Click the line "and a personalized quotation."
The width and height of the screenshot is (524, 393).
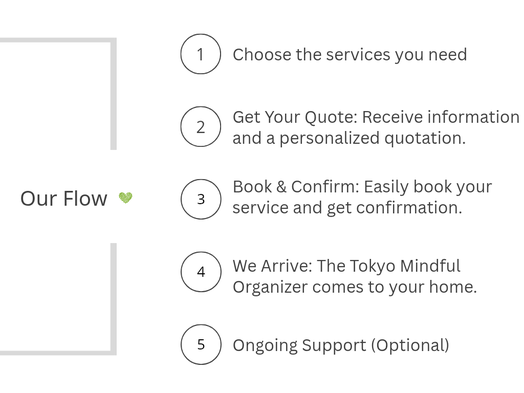point(349,138)
